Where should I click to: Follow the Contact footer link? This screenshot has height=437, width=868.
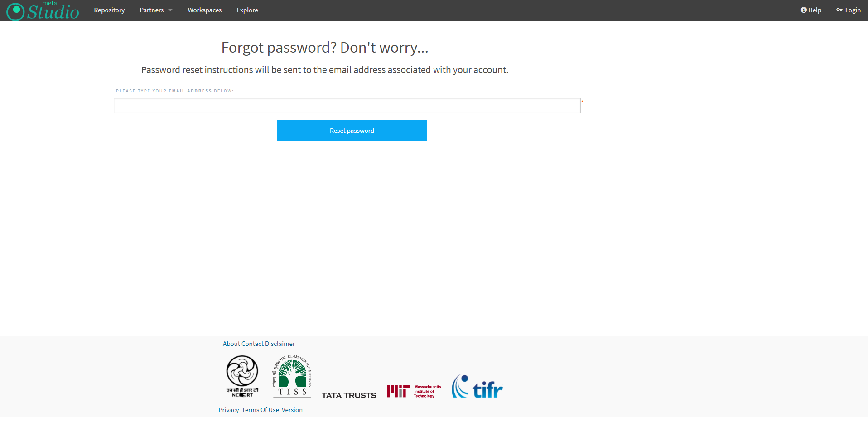[252, 344]
